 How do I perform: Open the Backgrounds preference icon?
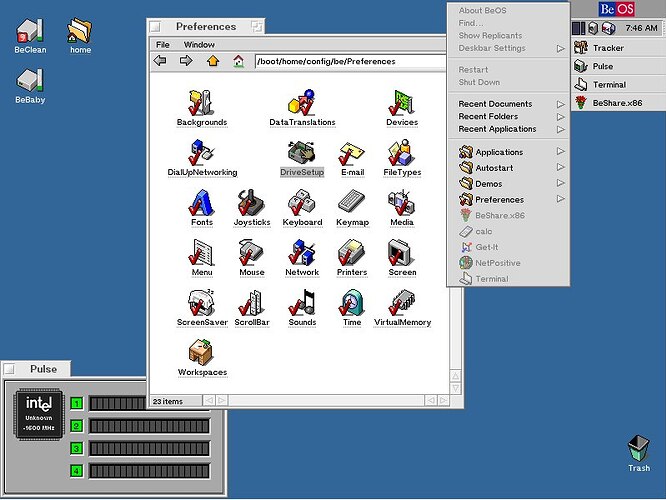(201, 103)
